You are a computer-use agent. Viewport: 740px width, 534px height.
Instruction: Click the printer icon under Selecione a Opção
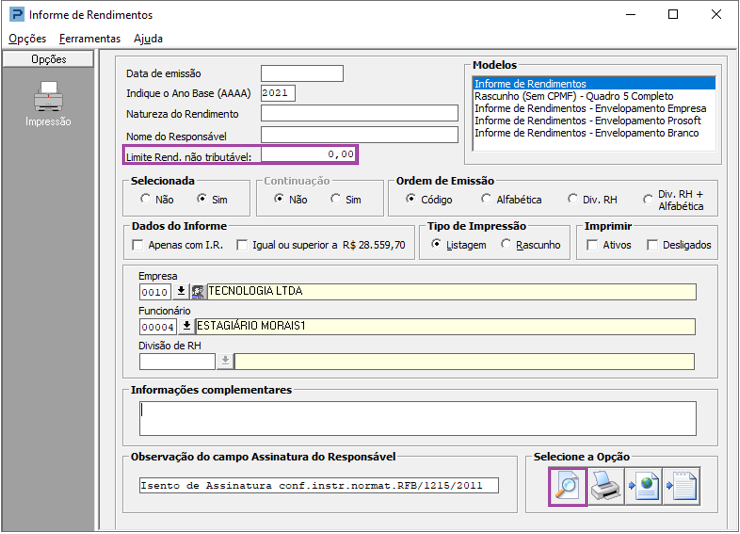tap(605, 487)
